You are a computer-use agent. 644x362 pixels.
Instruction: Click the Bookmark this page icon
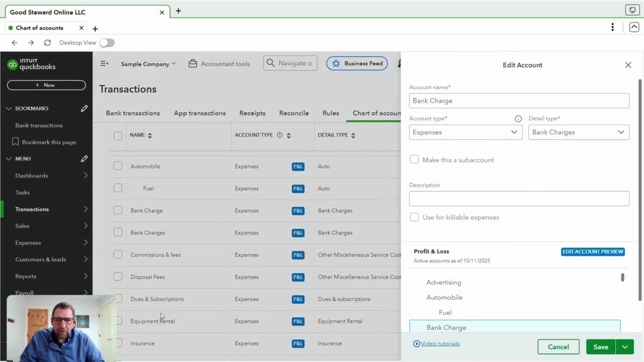click(x=16, y=142)
